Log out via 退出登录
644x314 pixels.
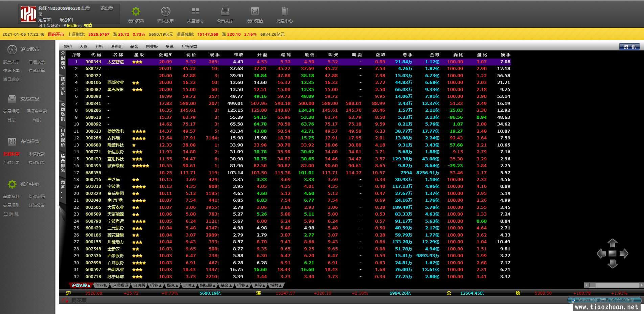pos(107,8)
